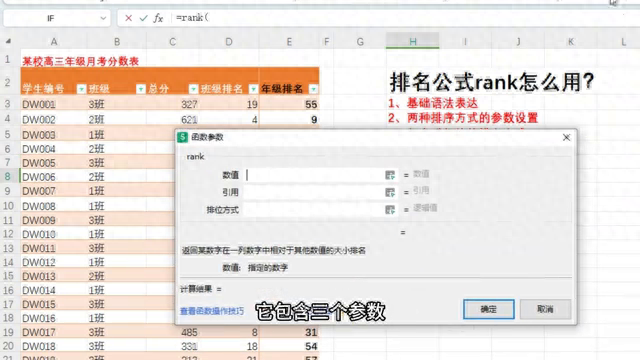This screenshot has height=360, width=640.
Task: Click the select-all corner triangle
Action: 8,41
